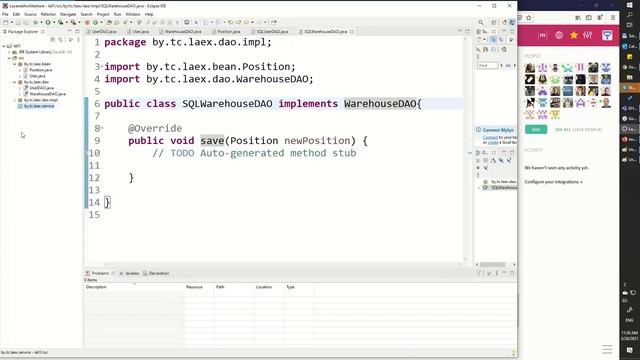640x360 pixels.
Task: Click the round icon in pink header
Action: [x=559, y=36]
